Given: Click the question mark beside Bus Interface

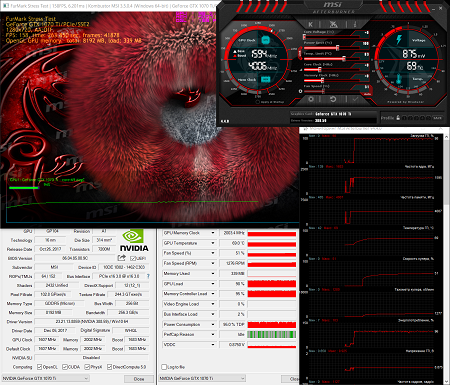Looking at the screenshot, I should click(148, 276).
